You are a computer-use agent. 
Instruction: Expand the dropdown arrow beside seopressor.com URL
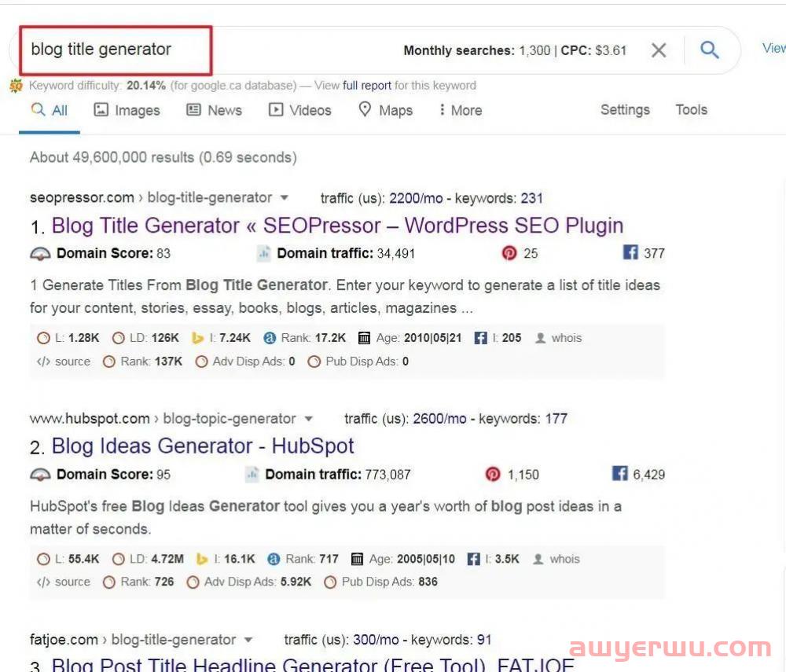point(285,198)
